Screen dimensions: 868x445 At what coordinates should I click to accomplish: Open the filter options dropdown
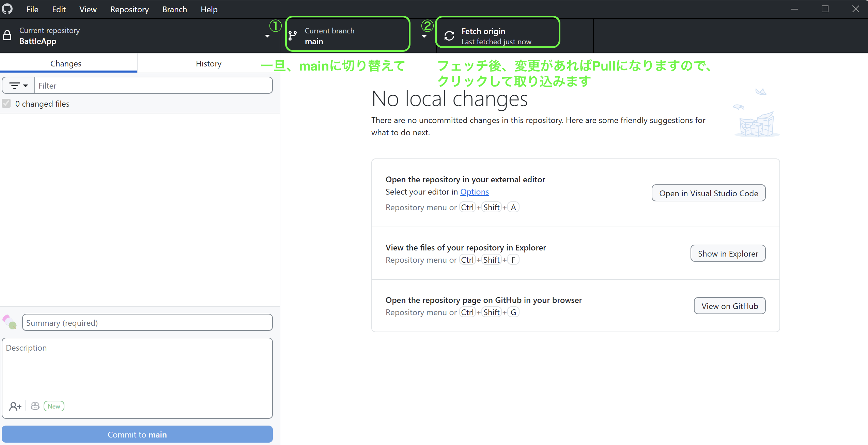click(18, 86)
